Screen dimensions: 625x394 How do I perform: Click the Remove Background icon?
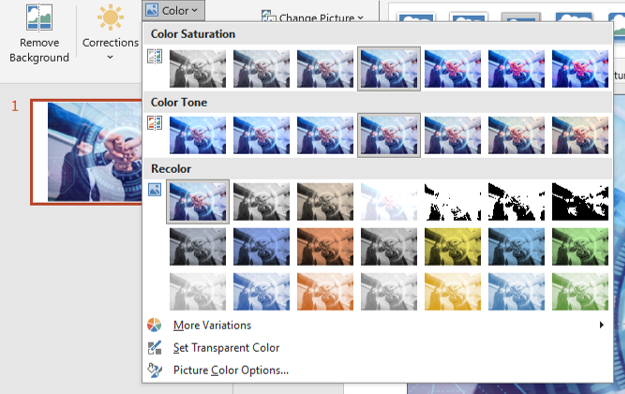coord(39,18)
